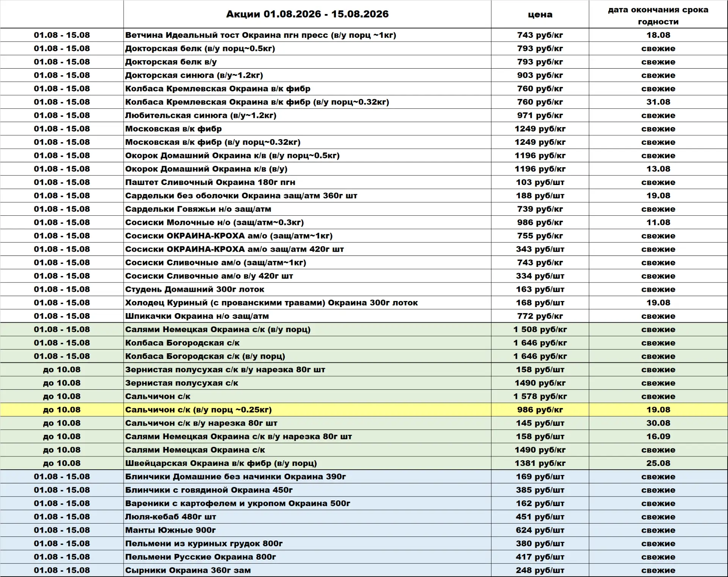
Task: Select the expiry date '25.08' cell
Action: pyautogui.click(x=658, y=463)
